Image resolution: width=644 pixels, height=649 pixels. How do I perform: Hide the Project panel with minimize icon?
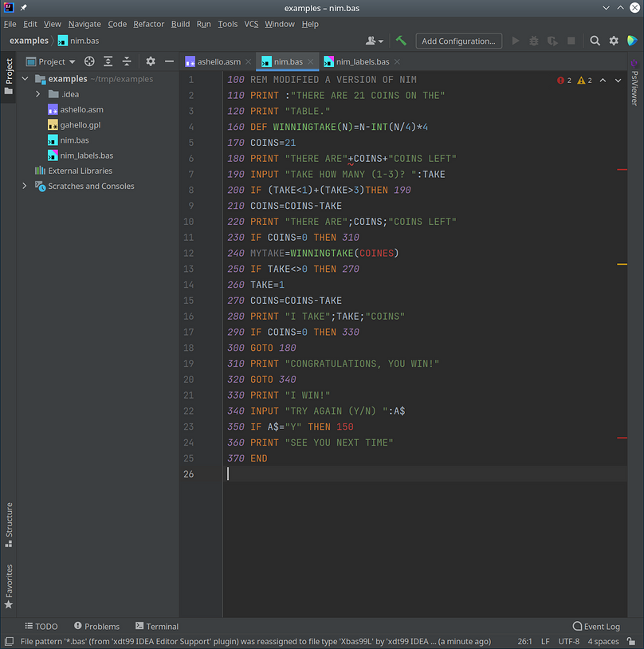170,61
